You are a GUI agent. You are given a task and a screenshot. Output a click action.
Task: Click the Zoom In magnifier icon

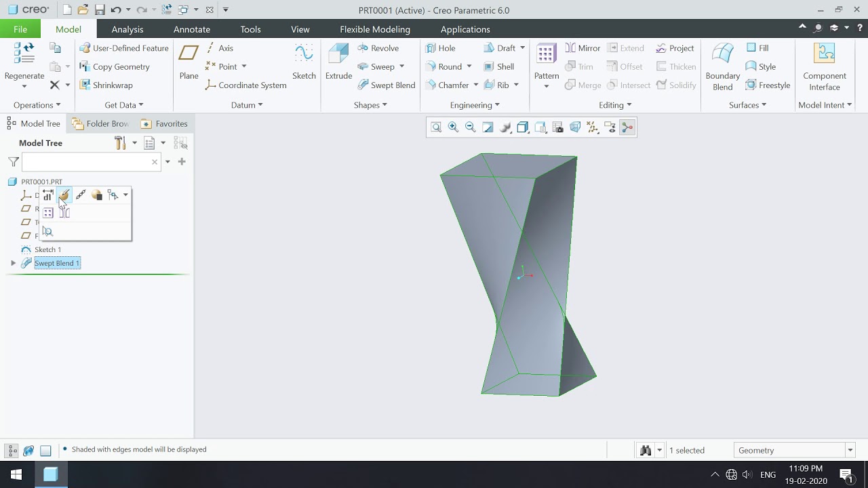point(453,127)
